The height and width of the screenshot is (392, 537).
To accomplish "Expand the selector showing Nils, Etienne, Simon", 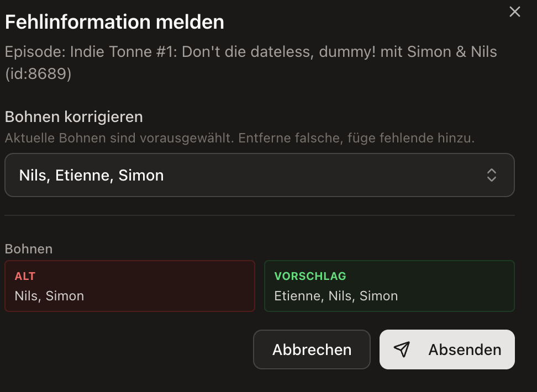I will point(260,175).
